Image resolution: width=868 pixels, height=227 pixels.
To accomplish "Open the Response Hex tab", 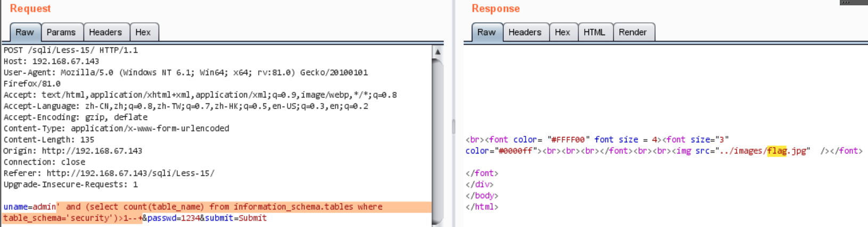I will [x=562, y=32].
